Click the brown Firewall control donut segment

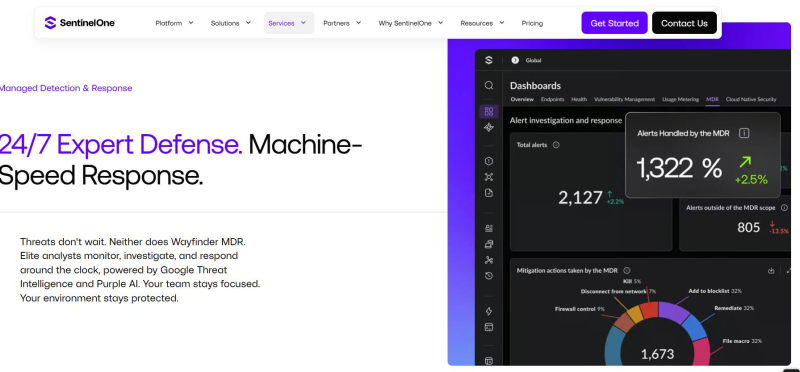coord(623,324)
